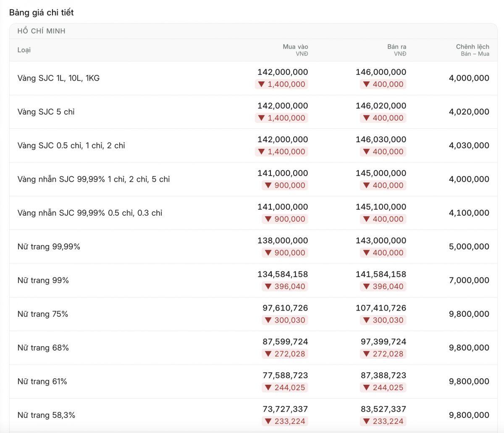Image resolution: width=504 pixels, height=433 pixels.
Task: Click the Chênh lệch column header
Action: (472, 50)
